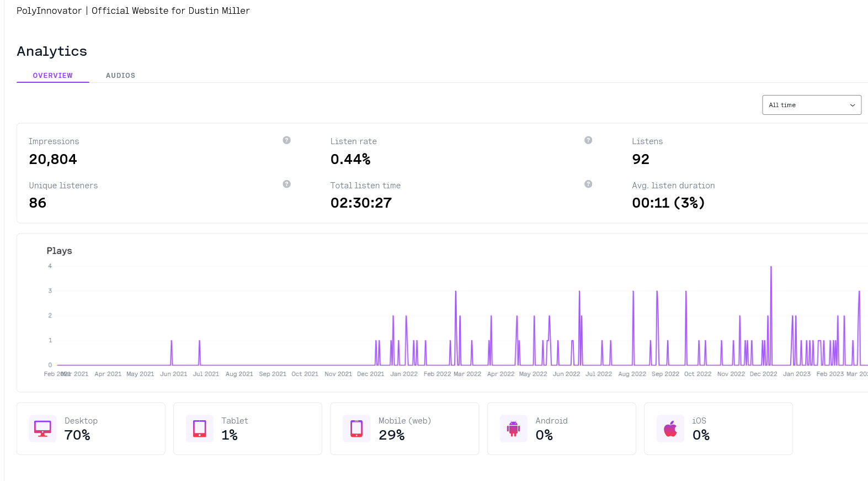Image resolution: width=868 pixels, height=481 pixels.
Task: Open the Listen rate help tooltip icon
Action: 588,140
